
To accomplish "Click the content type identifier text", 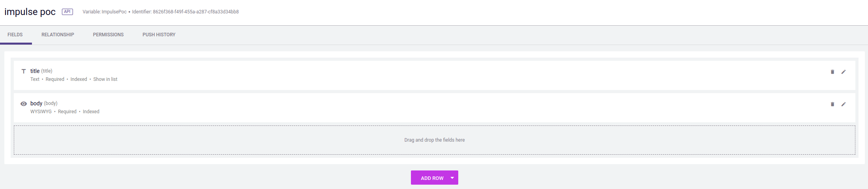I will point(186,12).
